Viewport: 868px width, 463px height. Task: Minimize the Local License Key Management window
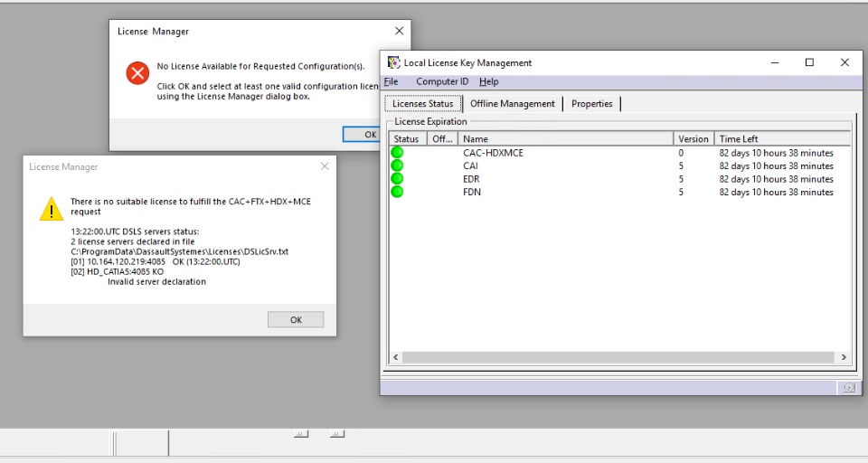tap(775, 62)
